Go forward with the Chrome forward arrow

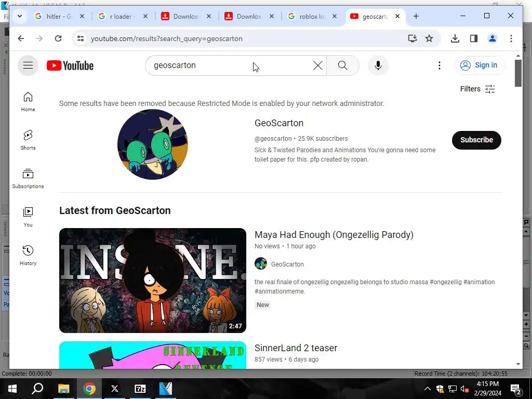click(x=39, y=38)
